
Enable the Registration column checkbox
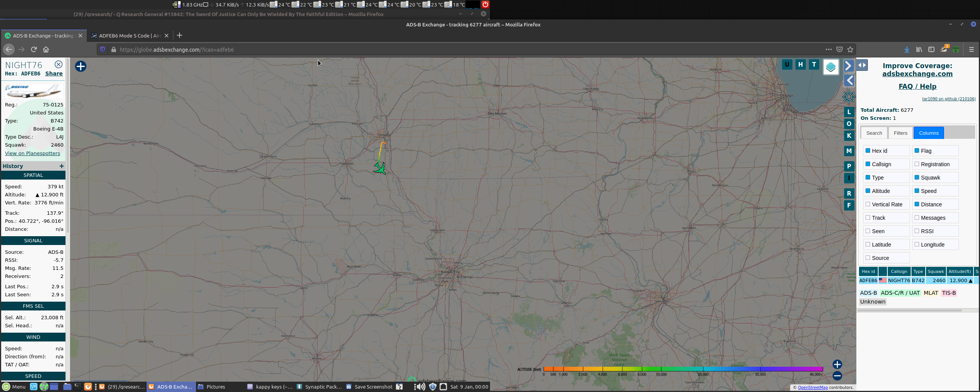point(917,164)
